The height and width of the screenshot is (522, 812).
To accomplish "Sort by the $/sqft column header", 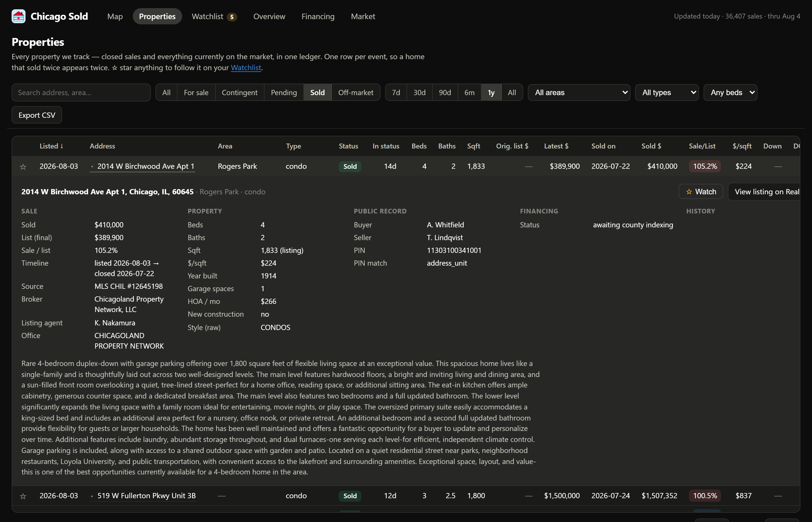I will point(742,146).
